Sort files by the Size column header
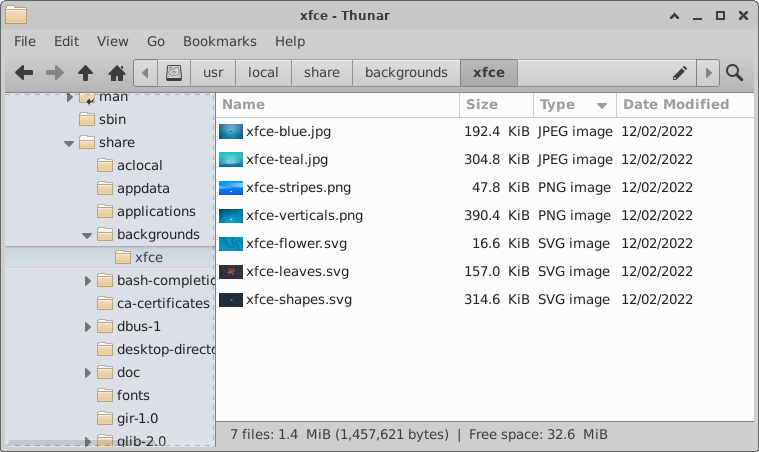Viewport: 759px width, 452px height. pos(496,105)
